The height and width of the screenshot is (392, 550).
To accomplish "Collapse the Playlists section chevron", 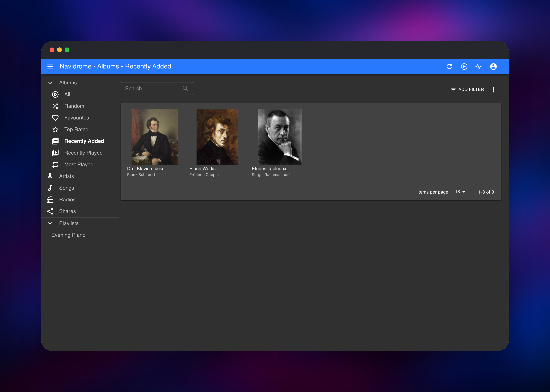I will [50, 223].
